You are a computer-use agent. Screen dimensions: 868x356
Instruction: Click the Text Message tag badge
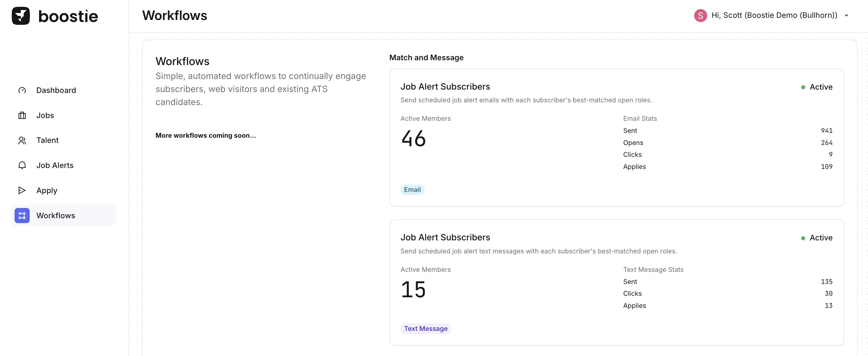[425, 329]
